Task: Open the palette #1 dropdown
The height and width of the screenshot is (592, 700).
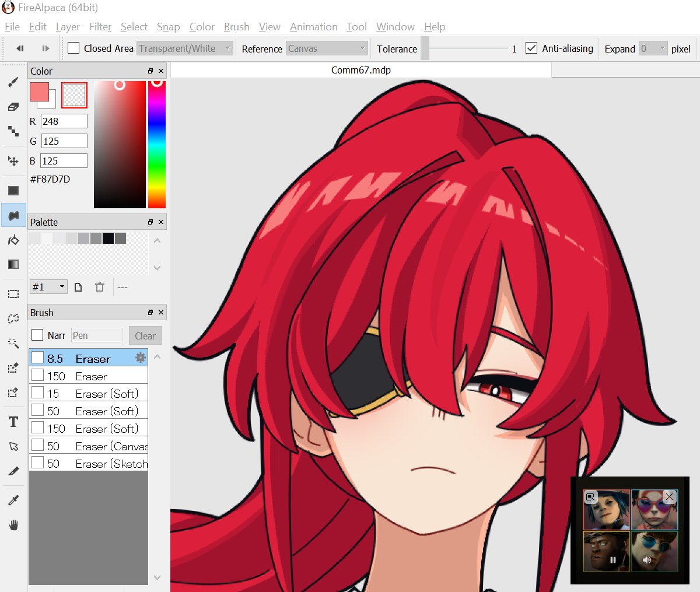Action: point(49,287)
